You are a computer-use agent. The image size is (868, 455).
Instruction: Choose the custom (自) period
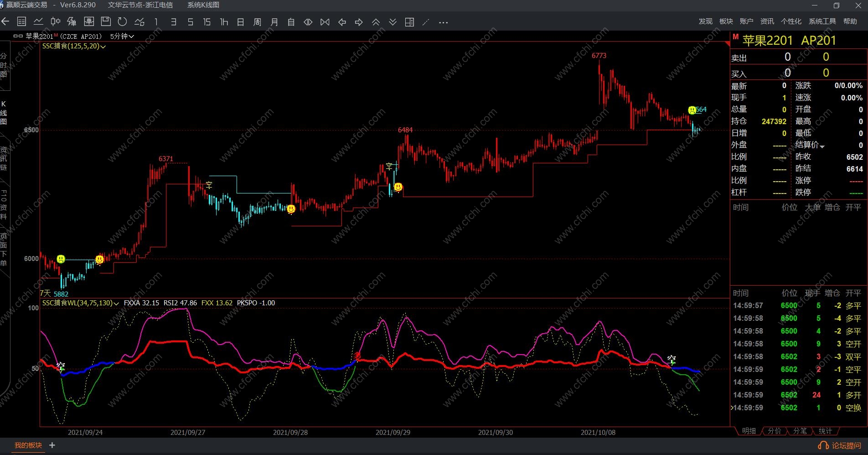291,21
